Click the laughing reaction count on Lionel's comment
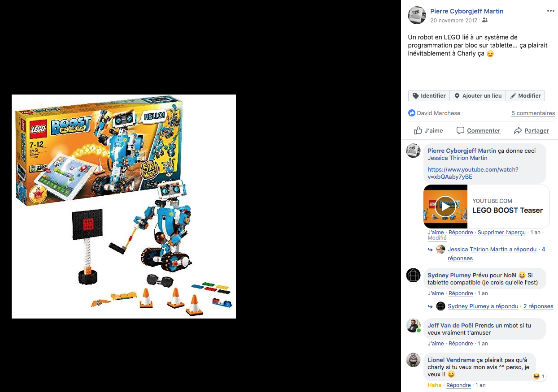This screenshot has width=558, height=392. click(539, 376)
